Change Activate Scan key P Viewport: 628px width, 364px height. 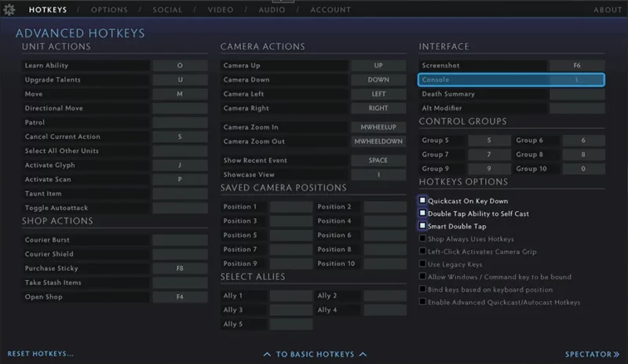click(x=180, y=180)
